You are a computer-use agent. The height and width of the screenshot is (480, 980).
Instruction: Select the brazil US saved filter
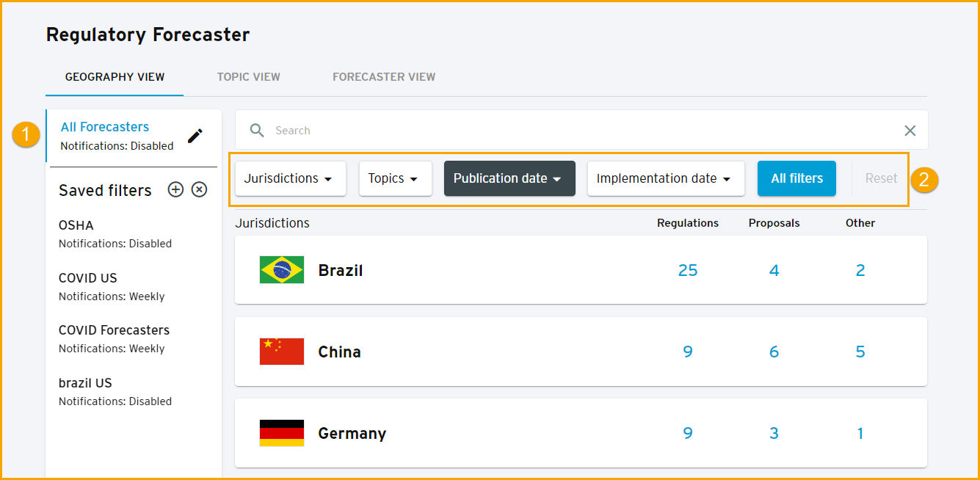85,383
